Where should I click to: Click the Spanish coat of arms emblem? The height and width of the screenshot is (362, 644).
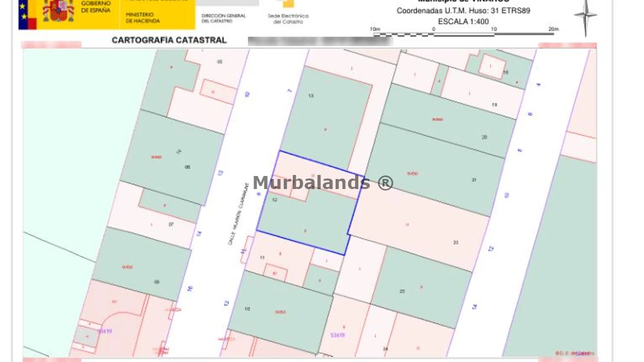[x=58, y=11]
